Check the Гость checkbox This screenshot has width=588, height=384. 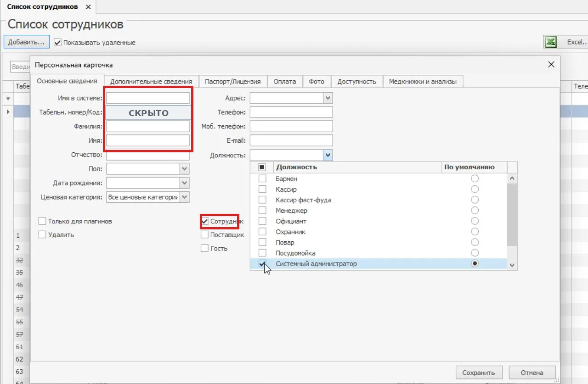tap(205, 248)
